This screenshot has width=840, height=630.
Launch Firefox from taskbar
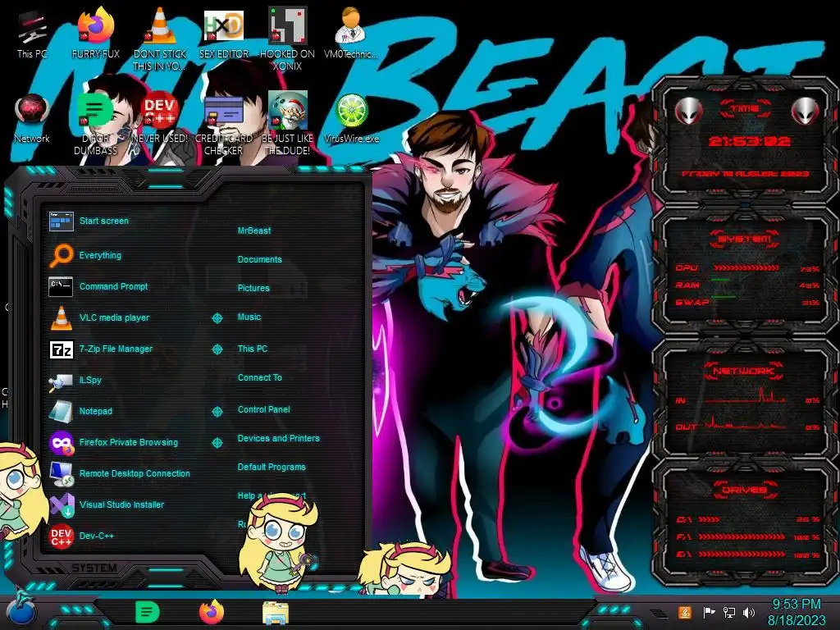tap(212, 612)
